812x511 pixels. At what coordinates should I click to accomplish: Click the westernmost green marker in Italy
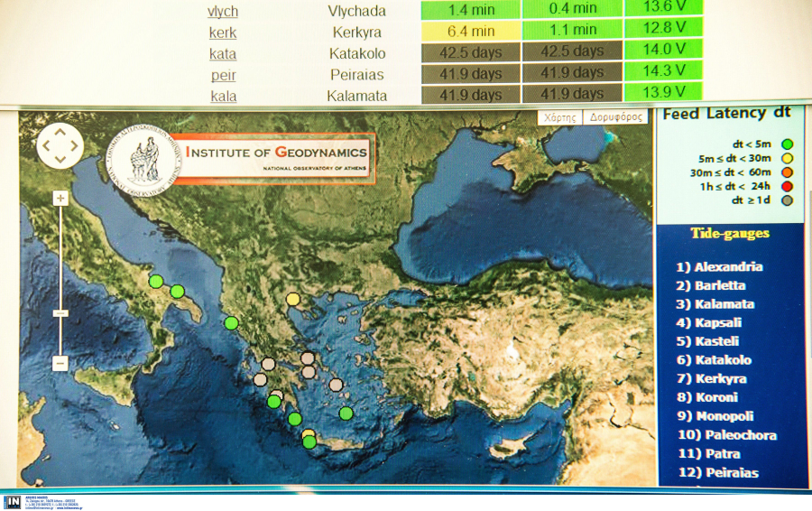156,281
